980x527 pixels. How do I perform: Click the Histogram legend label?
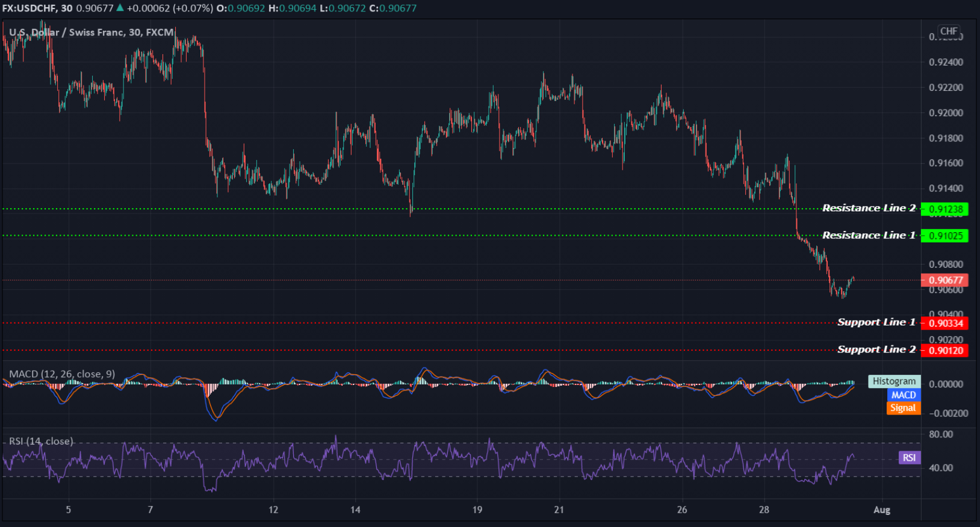pos(894,381)
